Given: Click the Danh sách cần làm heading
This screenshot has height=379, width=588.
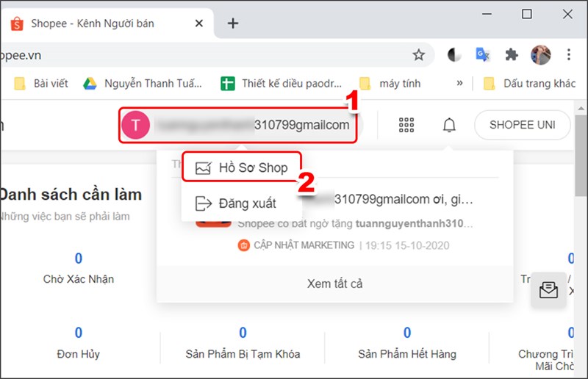Looking at the screenshot, I should (x=71, y=195).
